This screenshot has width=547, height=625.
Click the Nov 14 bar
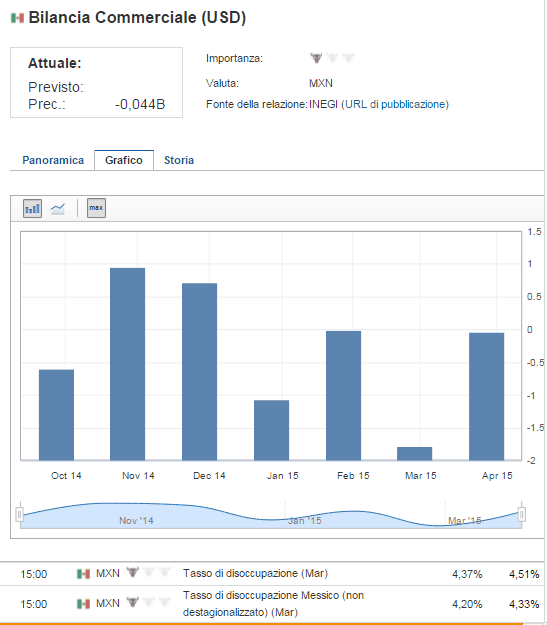click(x=128, y=364)
